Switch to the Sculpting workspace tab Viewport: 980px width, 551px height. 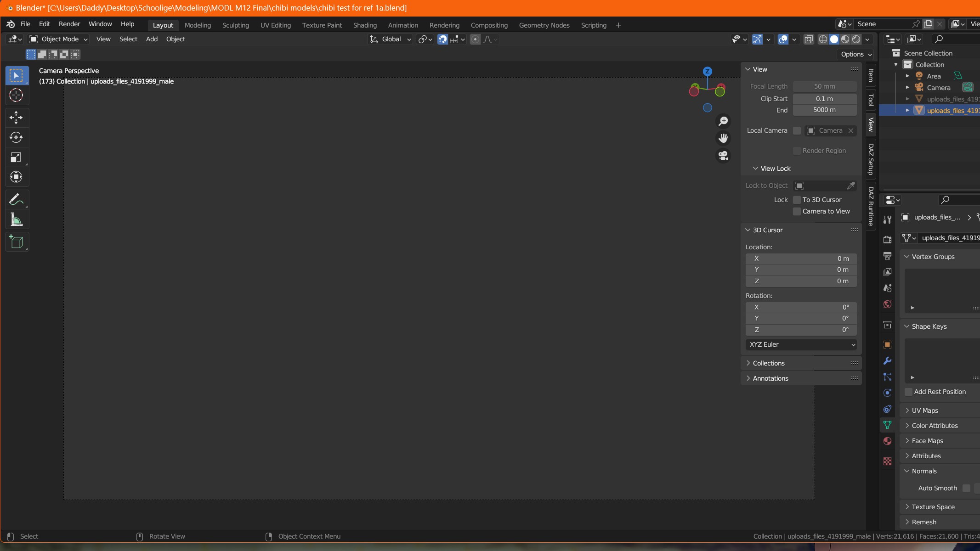pos(235,25)
